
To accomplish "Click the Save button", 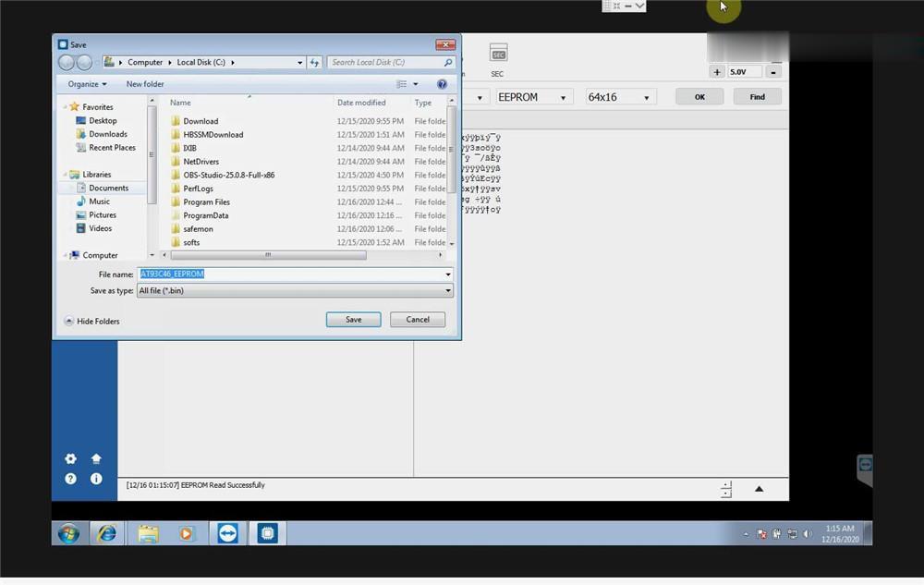I will tap(354, 320).
